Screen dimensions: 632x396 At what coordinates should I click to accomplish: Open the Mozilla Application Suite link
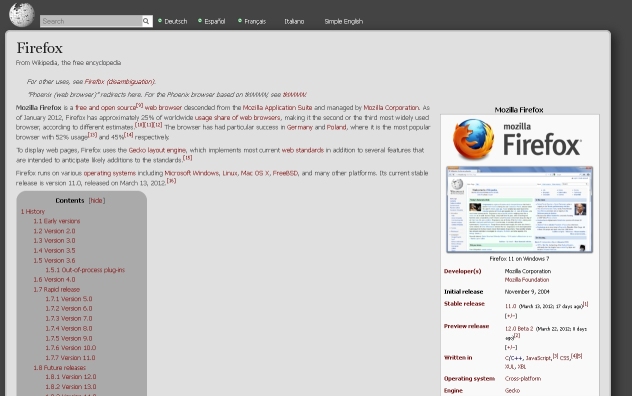277,108
